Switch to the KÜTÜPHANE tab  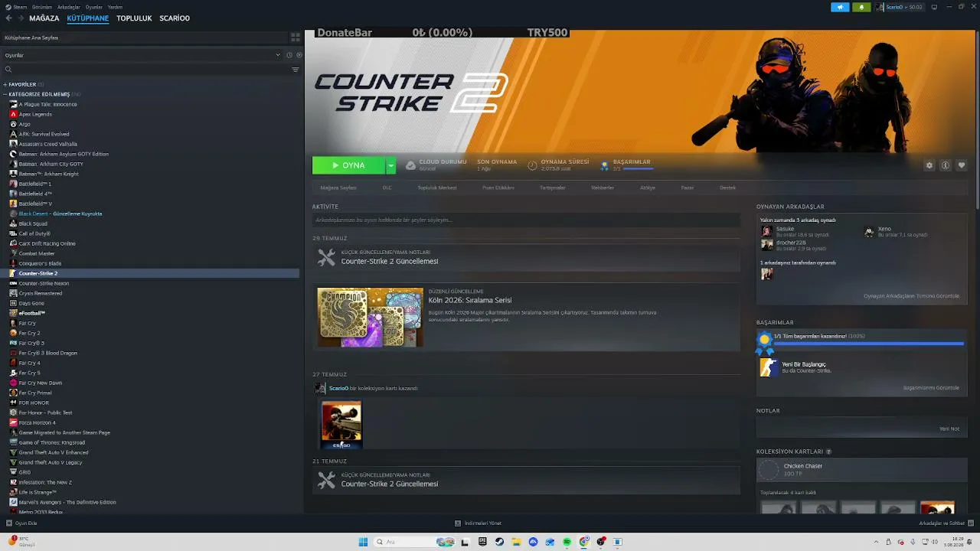[88, 18]
